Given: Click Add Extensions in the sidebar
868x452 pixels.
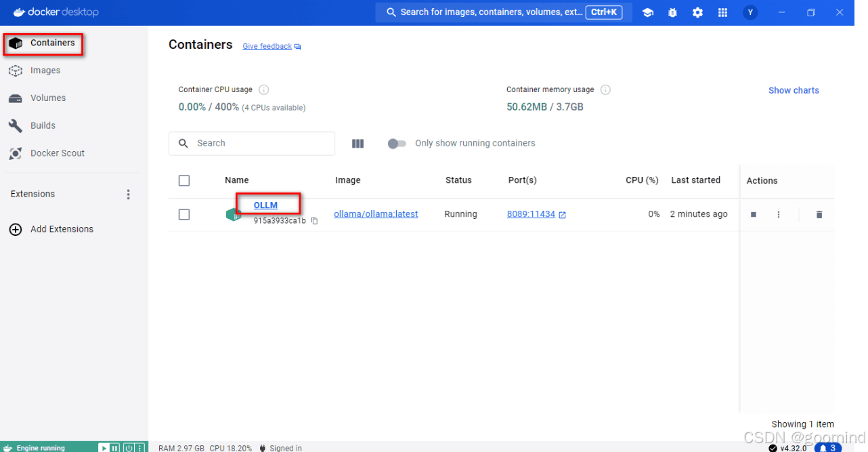Looking at the screenshot, I should point(62,229).
